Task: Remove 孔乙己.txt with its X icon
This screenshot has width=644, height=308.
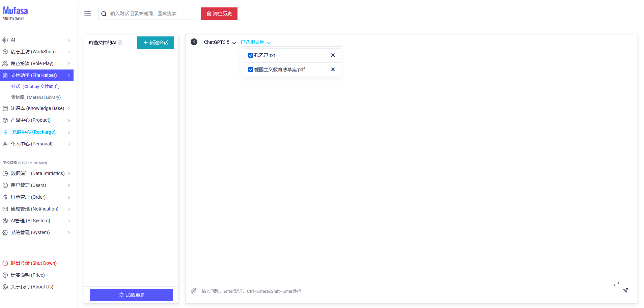Action: (333, 55)
